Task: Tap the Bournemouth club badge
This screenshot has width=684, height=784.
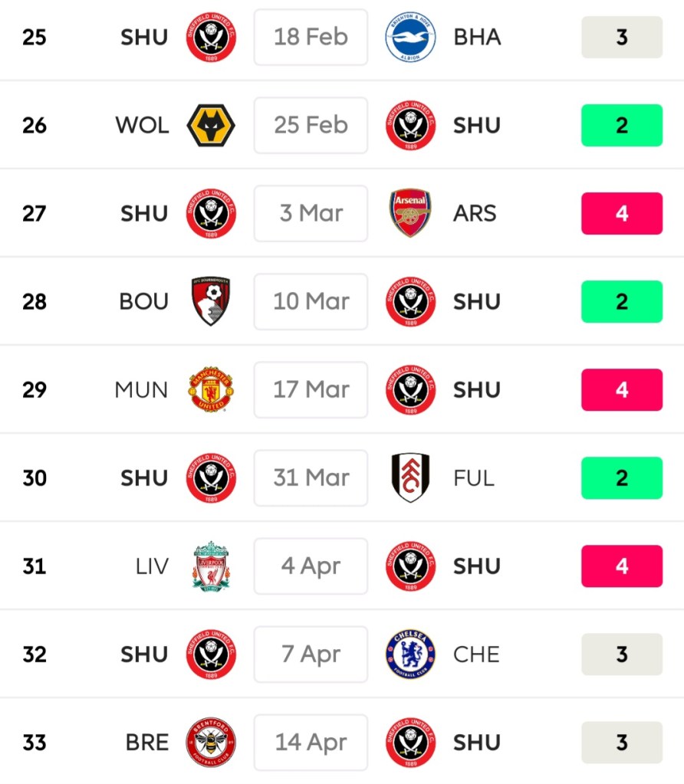Action: [x=211, y=301]
